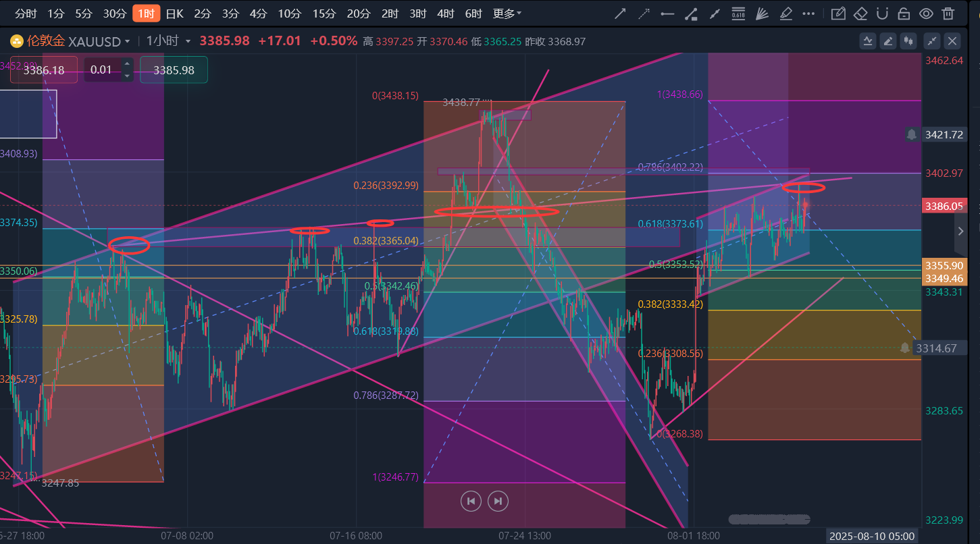This screenshot has height=544, width=980.
Task: Select the eraser tool
Action: point(860,13)
